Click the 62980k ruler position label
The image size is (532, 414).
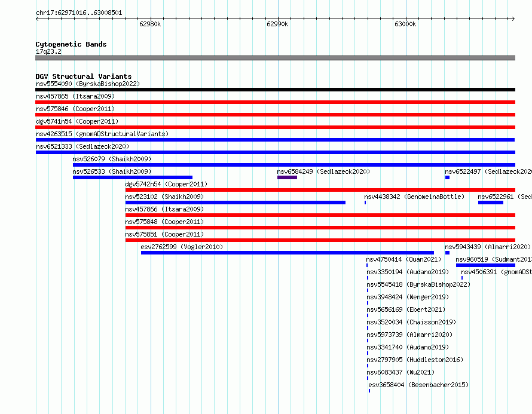150,24
